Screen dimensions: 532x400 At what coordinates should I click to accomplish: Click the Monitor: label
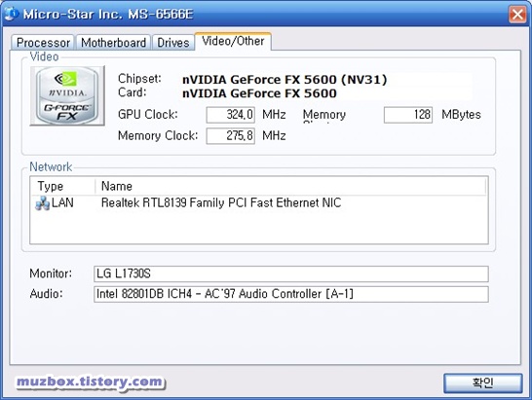coord(51,273)
